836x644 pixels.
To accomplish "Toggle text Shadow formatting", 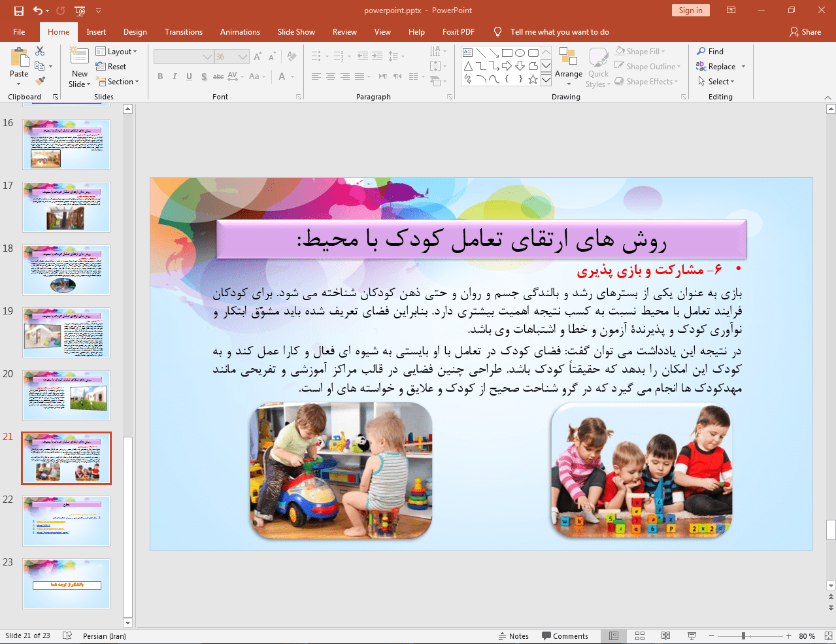I will point(204,76).
